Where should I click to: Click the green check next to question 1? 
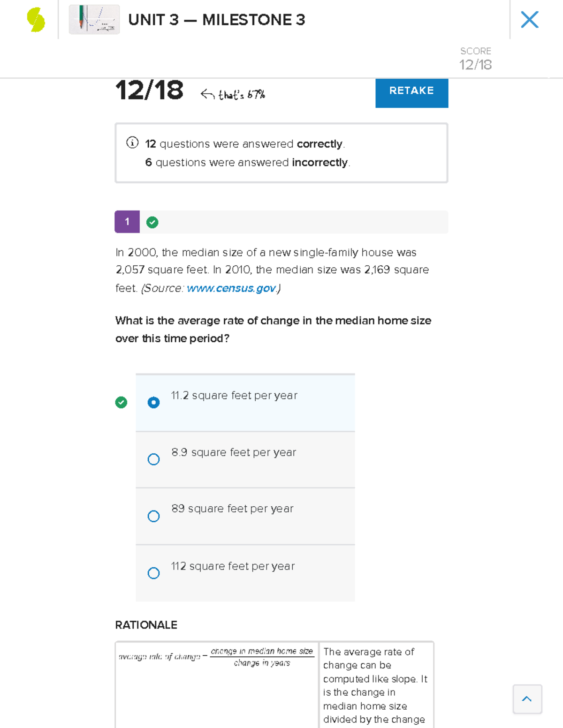152,222
